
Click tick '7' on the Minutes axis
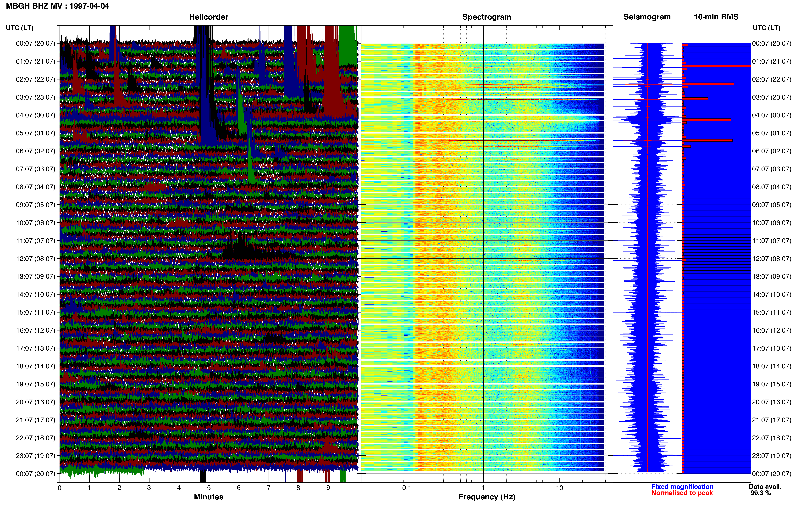(269, 488)
